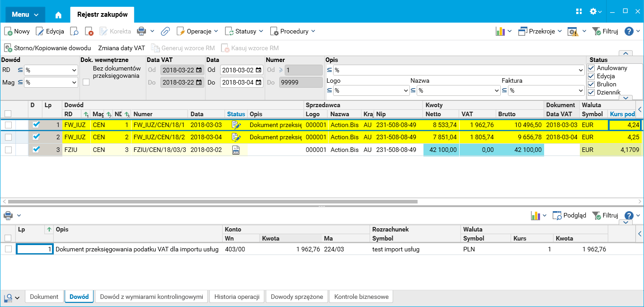Toggle the Brulion status checkbox
Screen dimensions: 644x307
click(x=591, y=84)
